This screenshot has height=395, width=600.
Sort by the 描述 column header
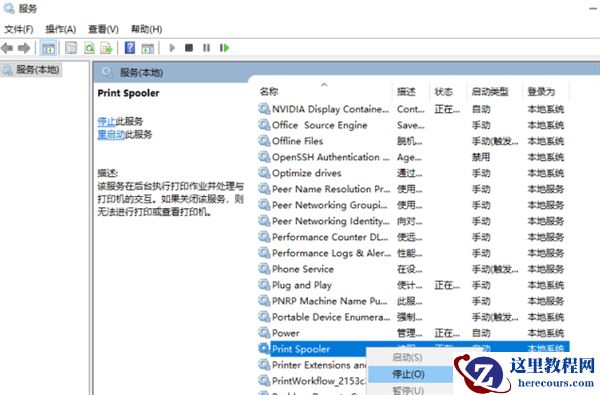pyautogui.click(x=406, y=91)
